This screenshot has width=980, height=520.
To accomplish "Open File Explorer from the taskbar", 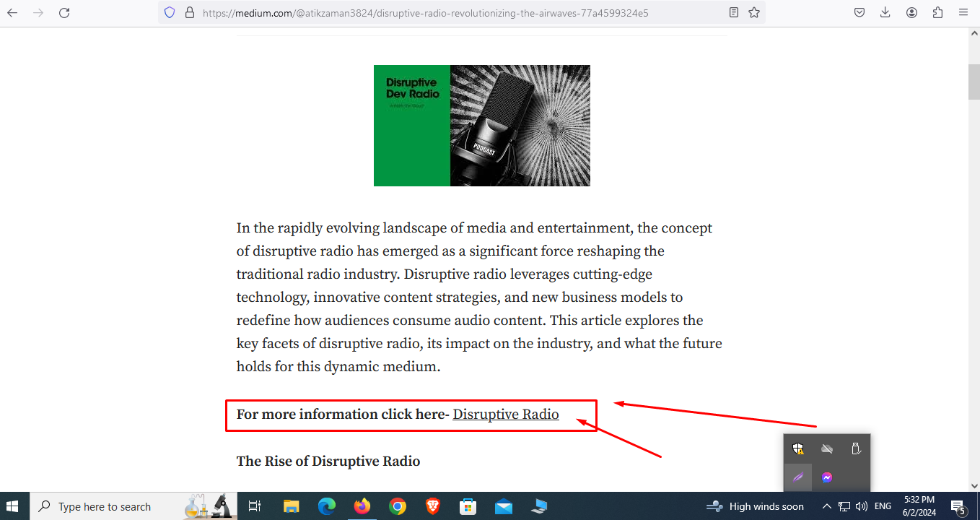I will coord(291,506).
